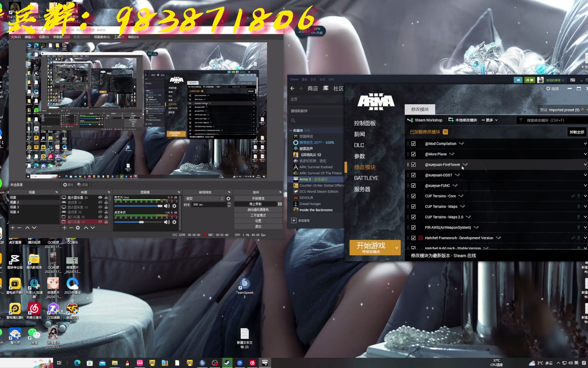Click 开始游戏 to play with mods

click(371, 248)
